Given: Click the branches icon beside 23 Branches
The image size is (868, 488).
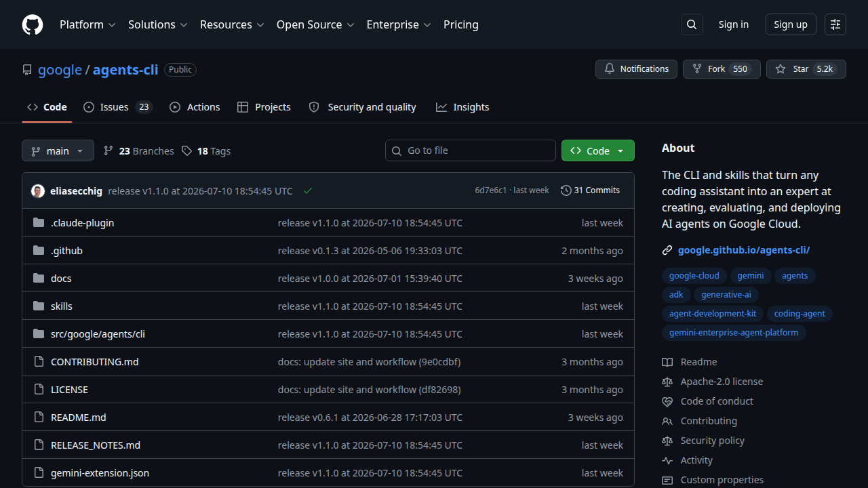Looking at the screenshot, I should coord(108,150).
